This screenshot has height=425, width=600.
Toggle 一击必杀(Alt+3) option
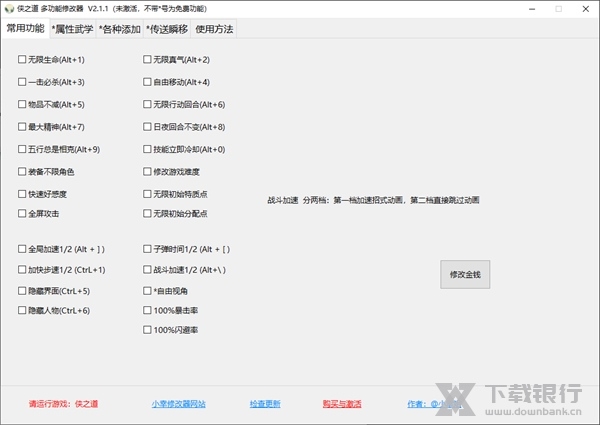(51, 82)
